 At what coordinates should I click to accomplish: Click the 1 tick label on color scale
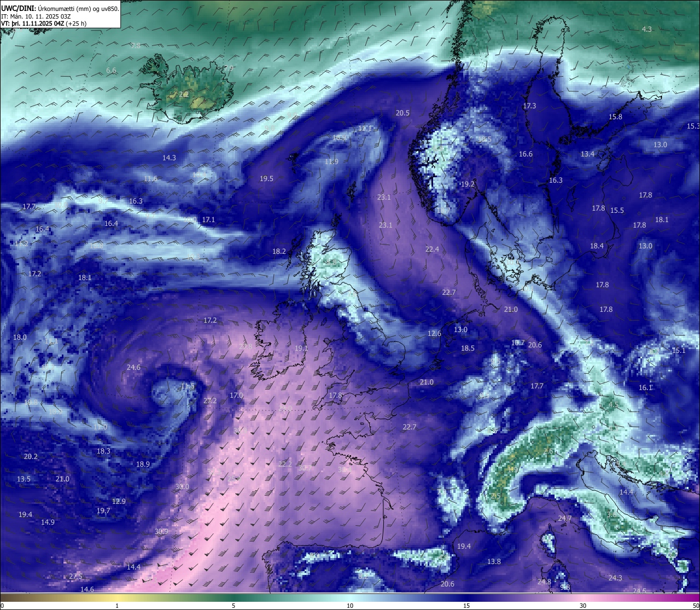coord(117,605)
